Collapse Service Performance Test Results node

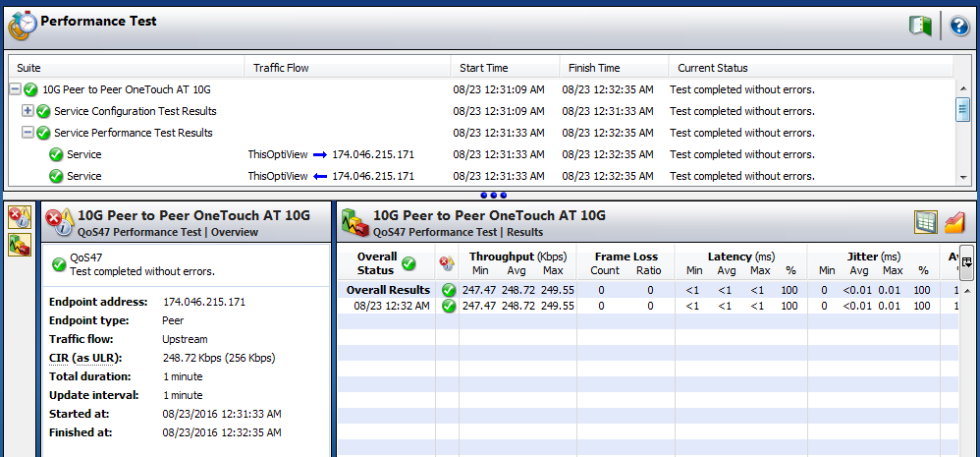point(27,133)
